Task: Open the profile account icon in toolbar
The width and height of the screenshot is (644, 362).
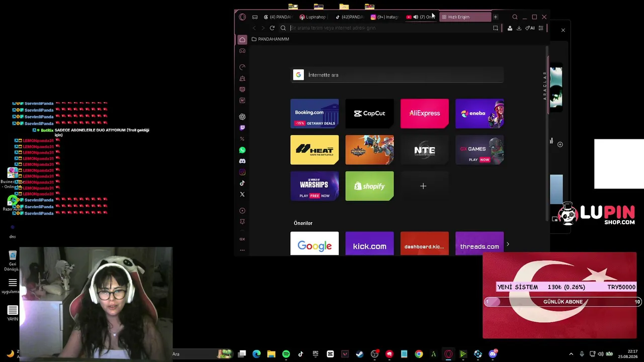Action: (510, 28)
